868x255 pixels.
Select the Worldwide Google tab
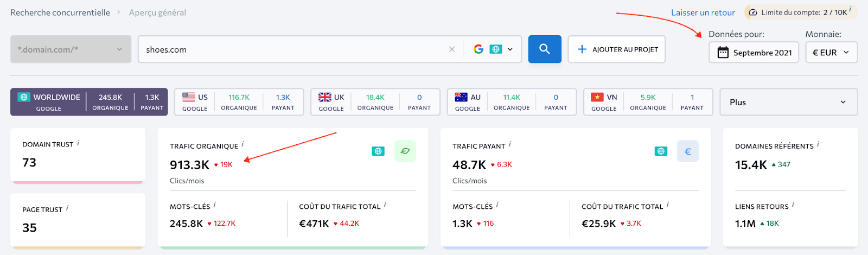tap(89, 102)
